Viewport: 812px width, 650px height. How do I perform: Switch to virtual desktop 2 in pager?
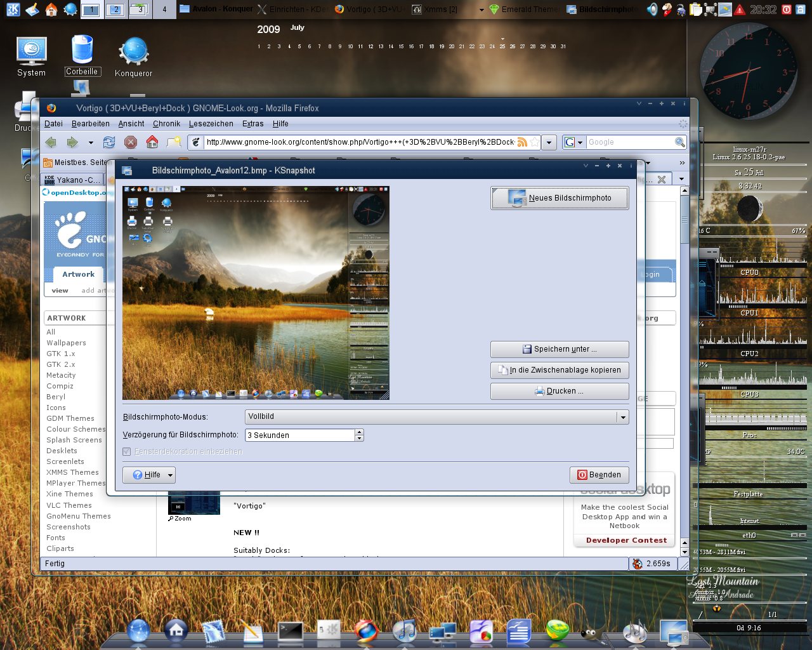(x=115, y=10)
